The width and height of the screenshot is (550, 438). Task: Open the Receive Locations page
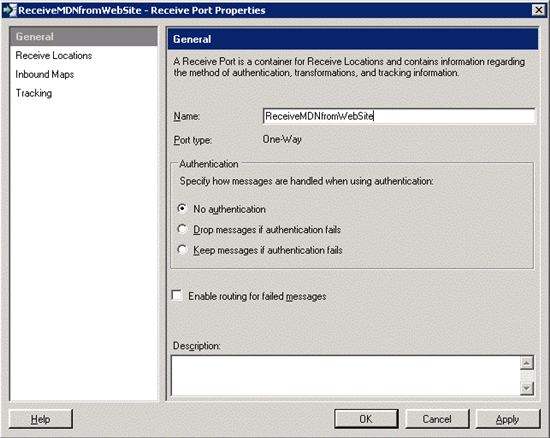(x=54, y=55)
